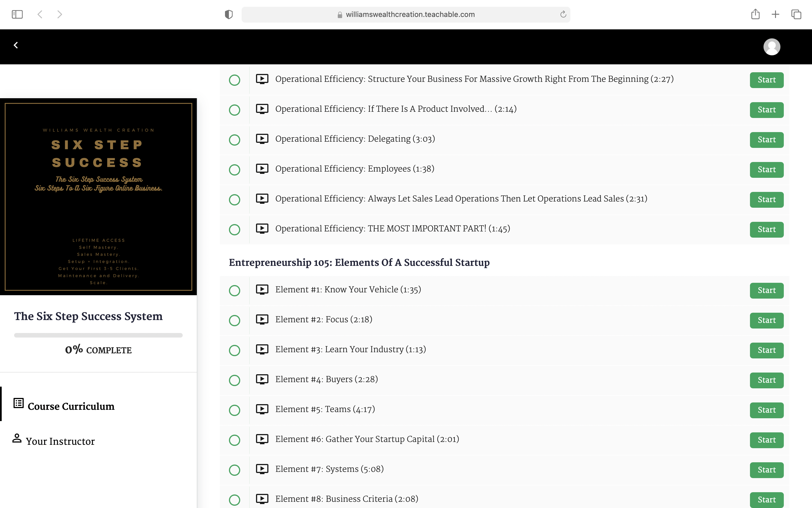Toggle the Safari sidebar icon
This screenshot has height=508, width=812.
pos(17,14)
